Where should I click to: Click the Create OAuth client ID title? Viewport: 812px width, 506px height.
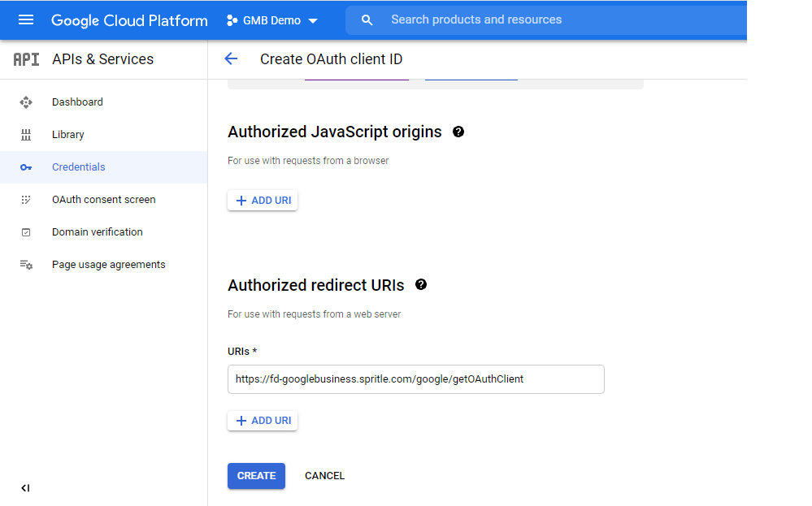pyautogui.click(x=332, y=59)
